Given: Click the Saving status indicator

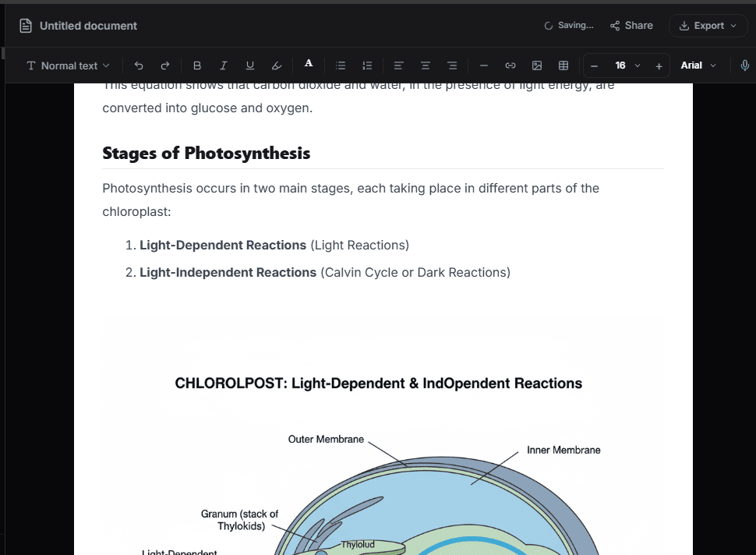Looking at the screenshot, I should tap(569, 26).
